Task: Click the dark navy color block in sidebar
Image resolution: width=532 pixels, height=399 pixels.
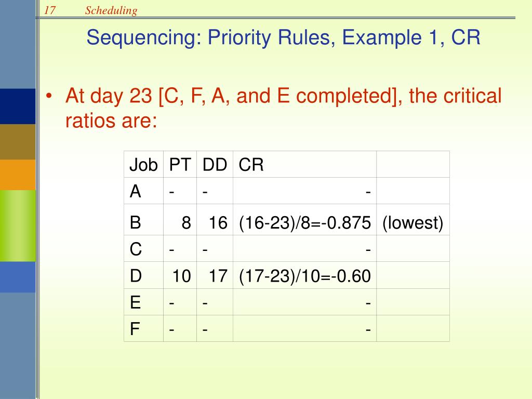Action: pyautogui.click(x=18, y=107)
